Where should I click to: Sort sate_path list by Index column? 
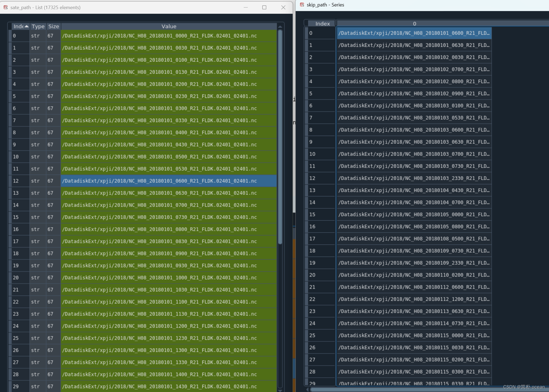click(21, 26)
